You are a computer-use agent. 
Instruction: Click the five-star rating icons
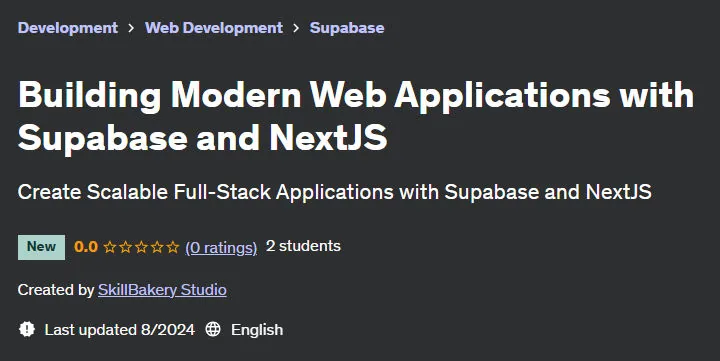[141, 248]
